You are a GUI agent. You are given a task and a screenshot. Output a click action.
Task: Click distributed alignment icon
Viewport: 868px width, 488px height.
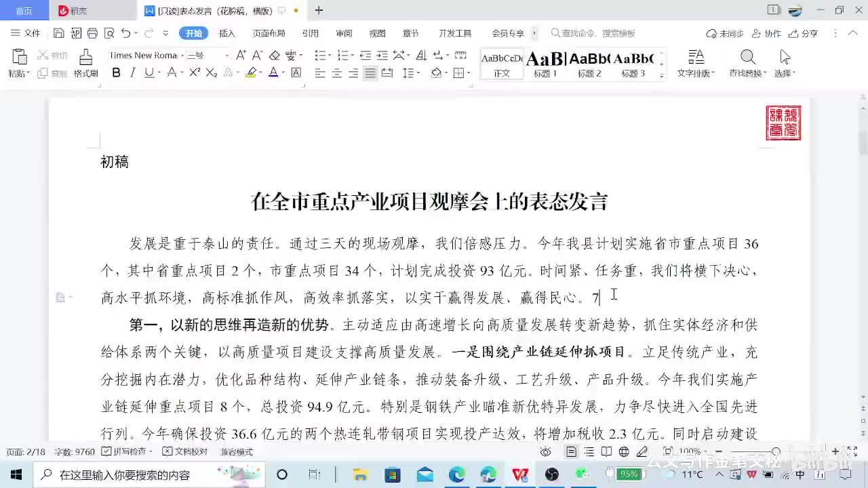(x=387, y=73)
